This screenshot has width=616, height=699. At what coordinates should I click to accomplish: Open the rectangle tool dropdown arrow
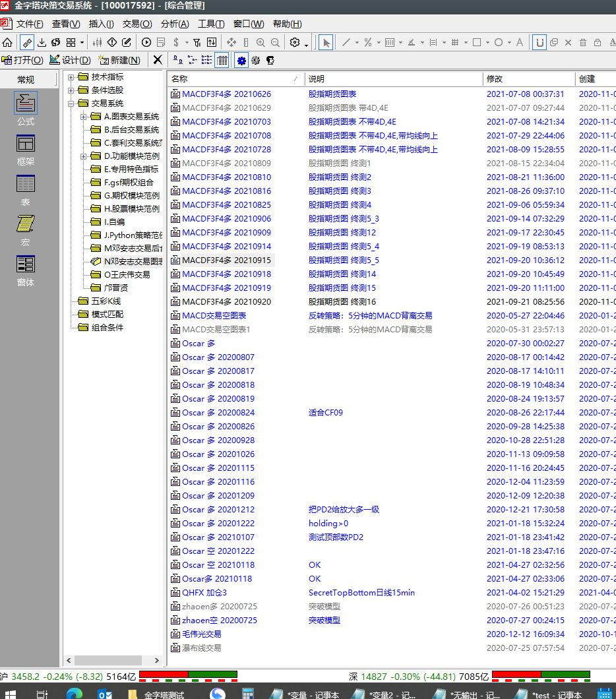(x=487, y=43)
